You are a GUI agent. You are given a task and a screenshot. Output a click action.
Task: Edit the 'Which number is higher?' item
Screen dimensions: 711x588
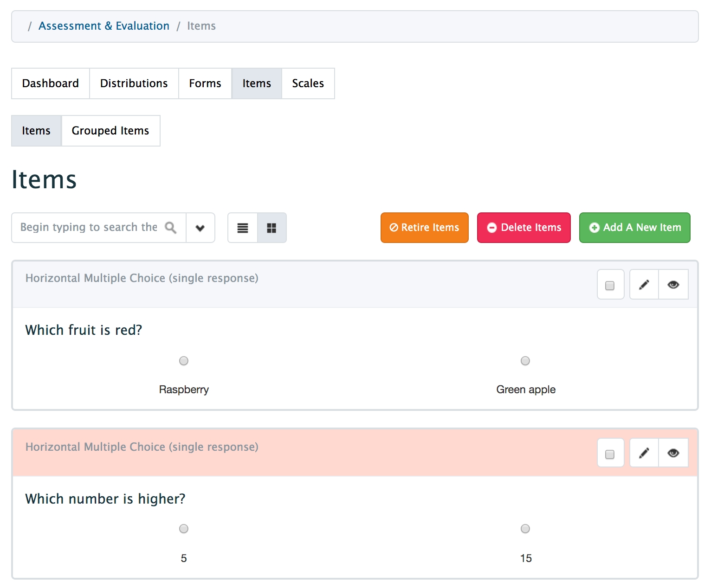(644, 453)
